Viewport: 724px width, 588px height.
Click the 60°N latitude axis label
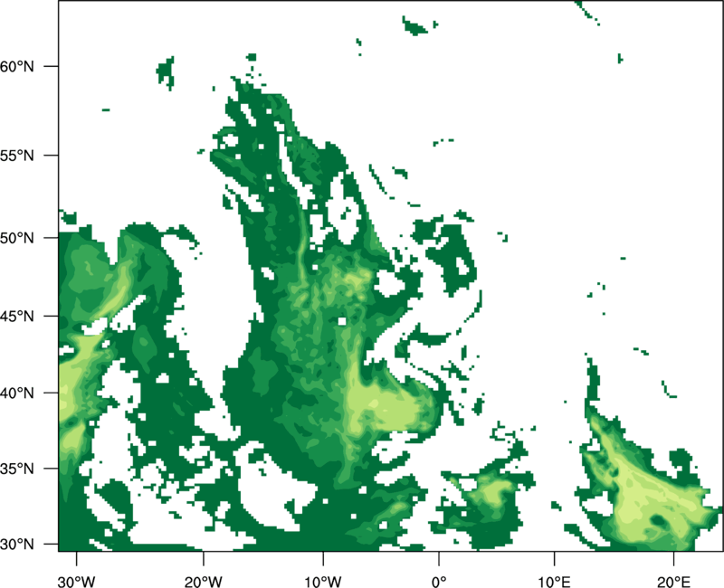(17, 67)
